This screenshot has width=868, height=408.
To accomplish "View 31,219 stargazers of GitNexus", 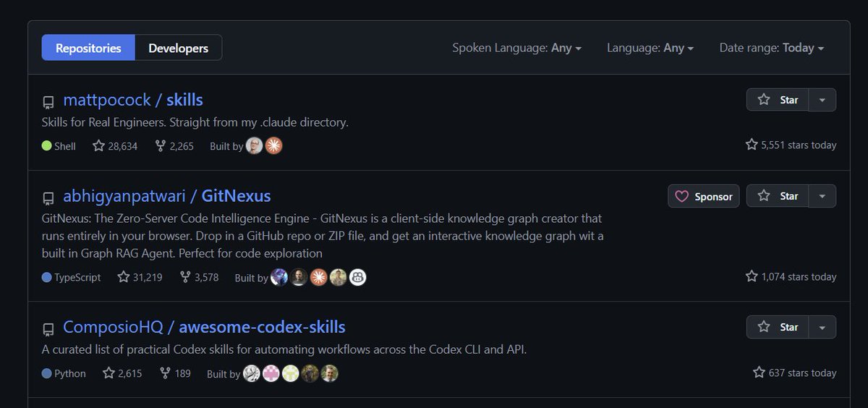I will tap(140, 277).
